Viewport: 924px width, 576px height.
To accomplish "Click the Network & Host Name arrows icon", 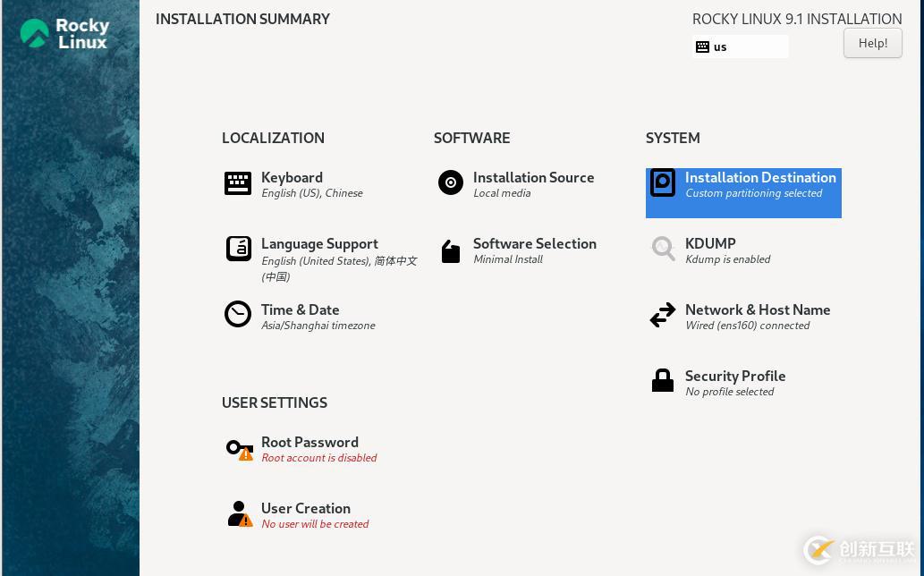I will (x=663, y=315).
